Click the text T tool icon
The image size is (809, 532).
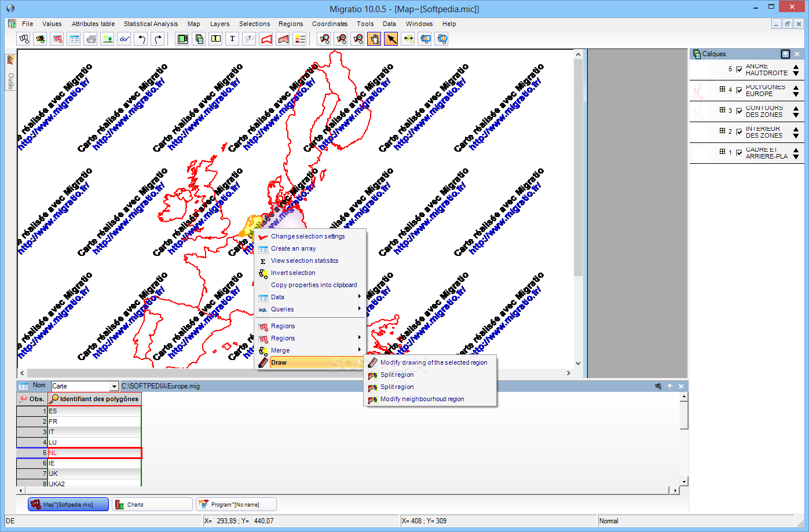point(233,39)
